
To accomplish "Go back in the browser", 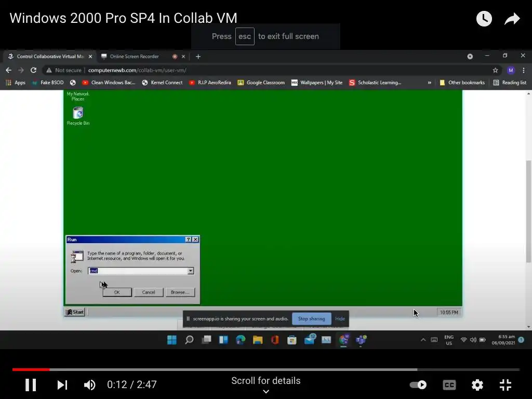I will coord(8,70).
